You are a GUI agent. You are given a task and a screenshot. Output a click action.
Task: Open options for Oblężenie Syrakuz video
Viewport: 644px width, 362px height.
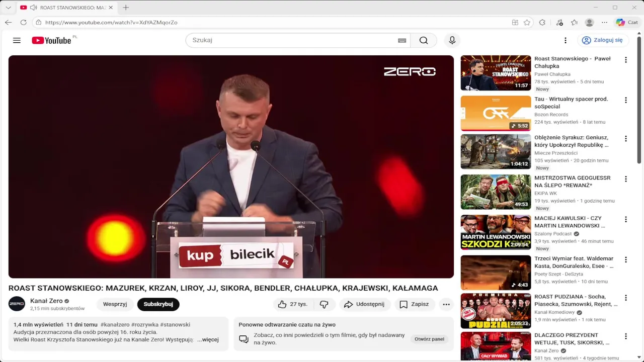[625, 138]
